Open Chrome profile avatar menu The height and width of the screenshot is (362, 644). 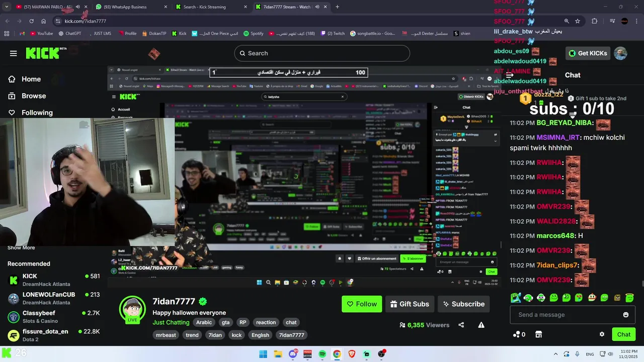click(624, 21)
